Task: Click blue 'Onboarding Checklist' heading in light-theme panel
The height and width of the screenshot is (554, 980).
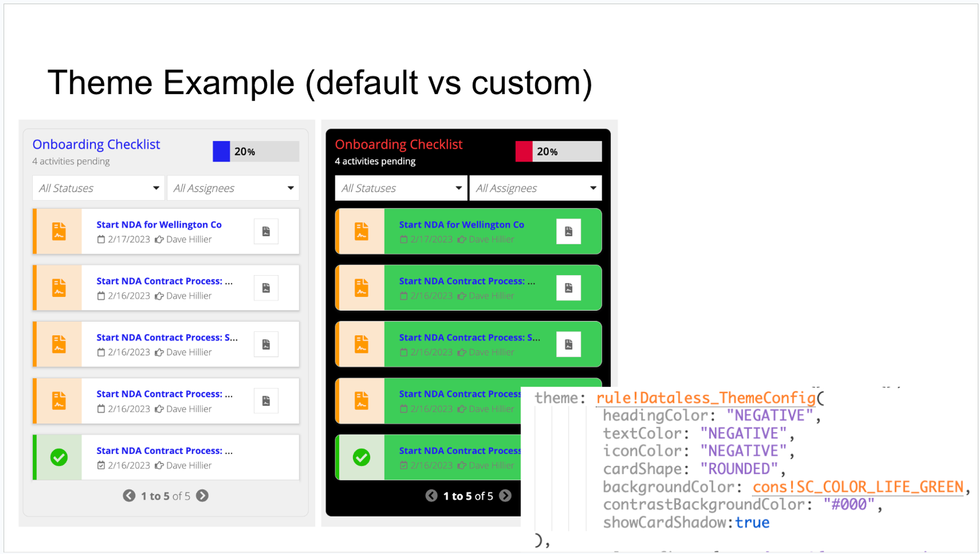Action: click(96, 144)
